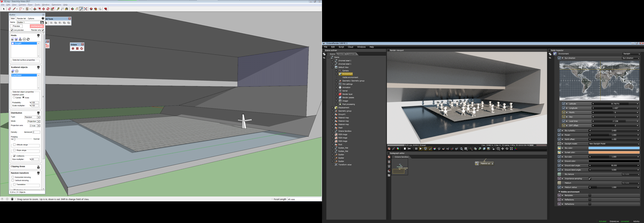Switch to the Render list tab
Screen dimensions: 644x223
pyautogui.click(x=21, y=18)
